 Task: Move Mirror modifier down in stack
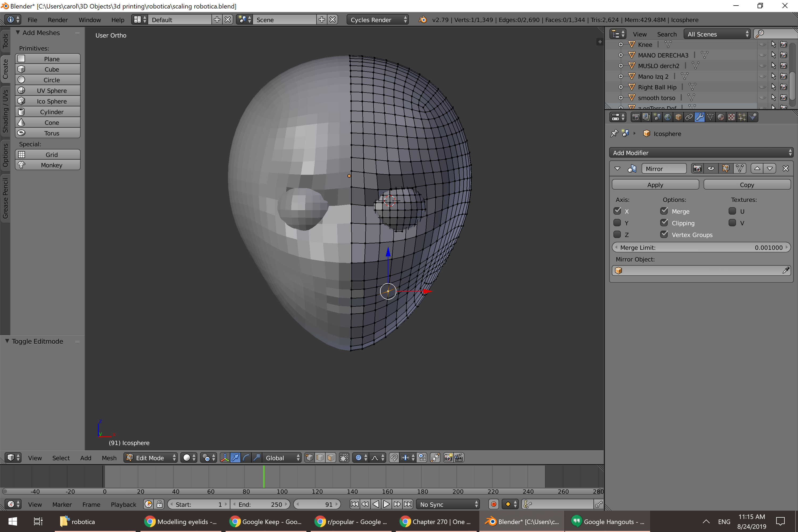tap(770, 169)
